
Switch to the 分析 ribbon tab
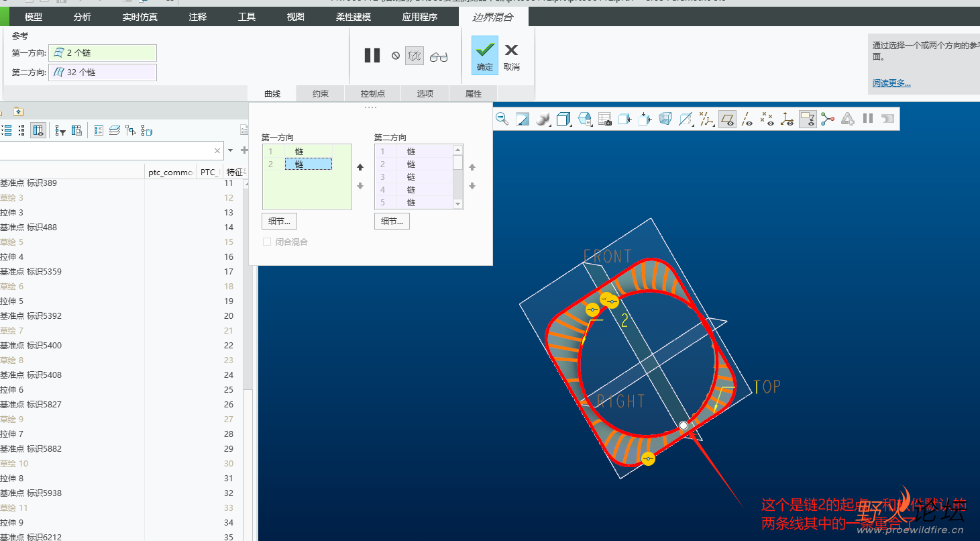(83, 17)
